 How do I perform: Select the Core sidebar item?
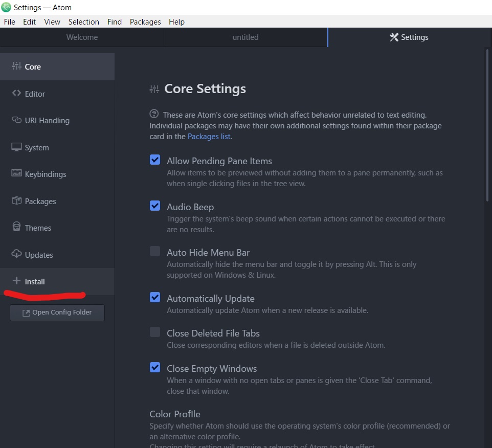57,67
